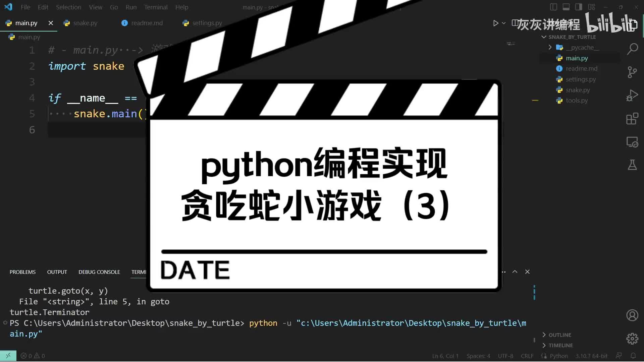The image size is (644, 362).
Task: Switch to the DEBUG CONSOLE tab
Action: point(99,272)
